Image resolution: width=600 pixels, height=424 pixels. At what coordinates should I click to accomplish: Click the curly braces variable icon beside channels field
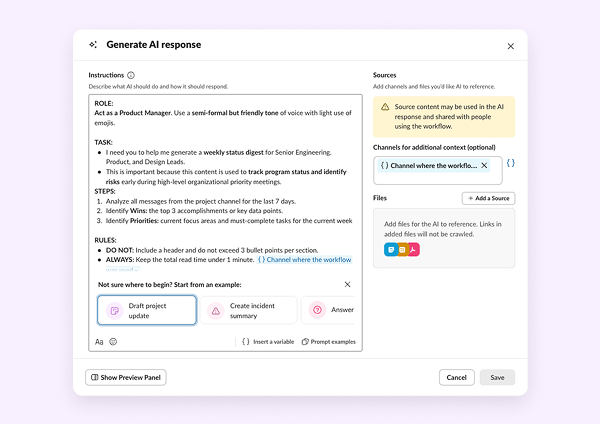(510, 163)
